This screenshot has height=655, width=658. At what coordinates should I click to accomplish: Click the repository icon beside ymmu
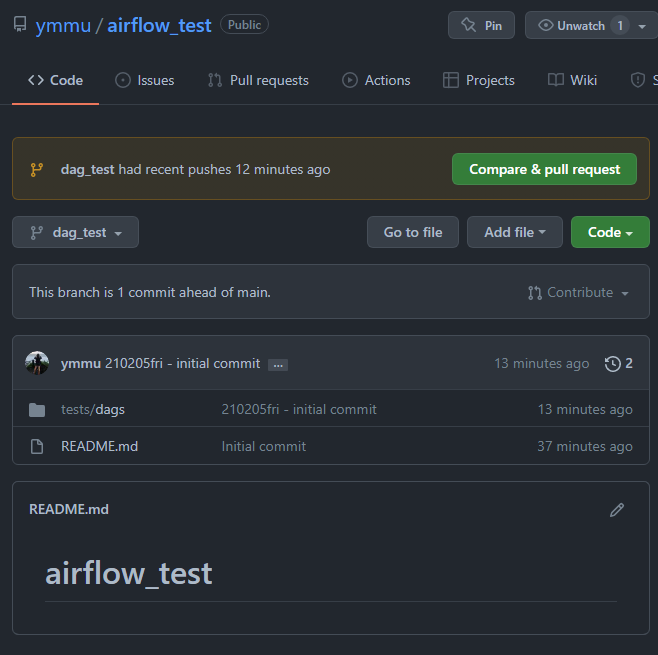(20, 24)
